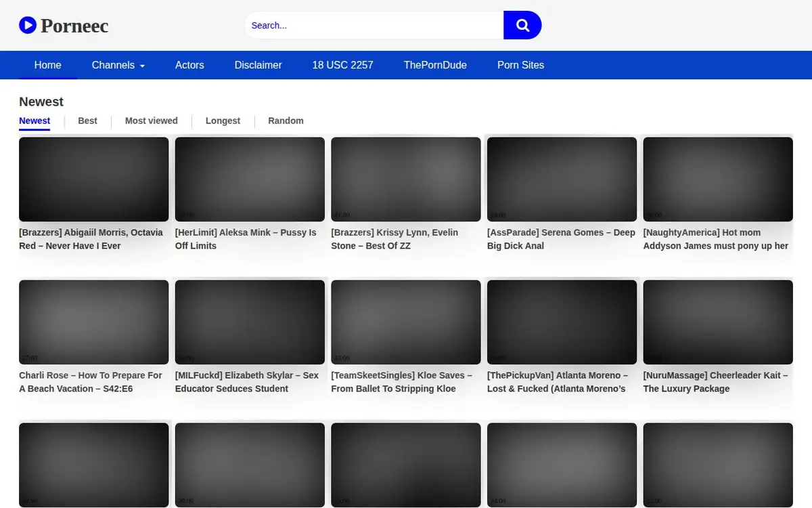
Task: Open the Porn Sites navigation link
Action: (521, 65)
